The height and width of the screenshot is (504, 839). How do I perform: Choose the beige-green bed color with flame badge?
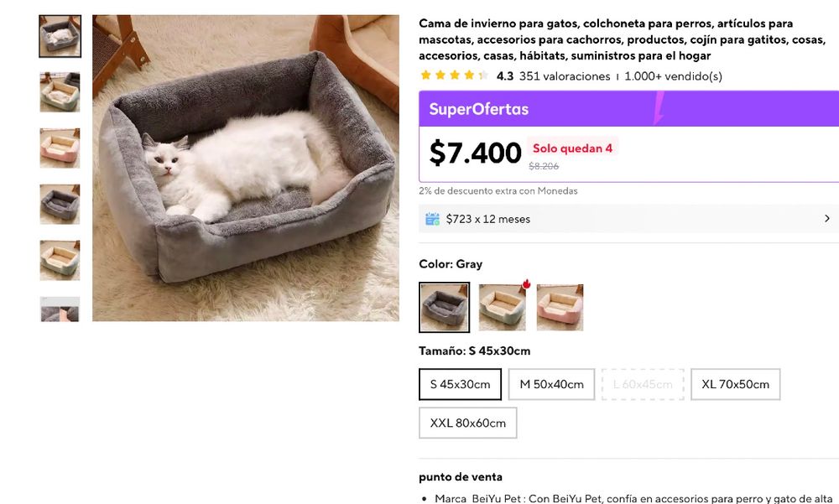(x=502, y=307)
